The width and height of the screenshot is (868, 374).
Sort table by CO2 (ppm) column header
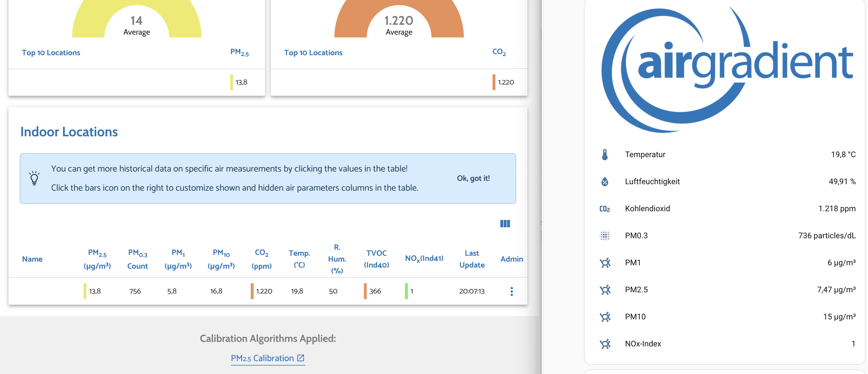(x=261, y=259)
